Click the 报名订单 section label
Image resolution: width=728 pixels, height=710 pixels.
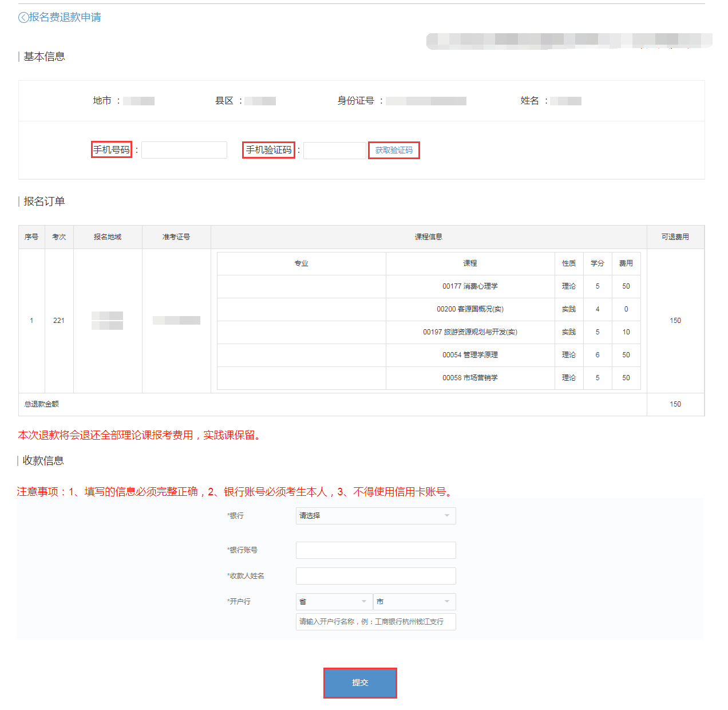(x=43, y=201)
